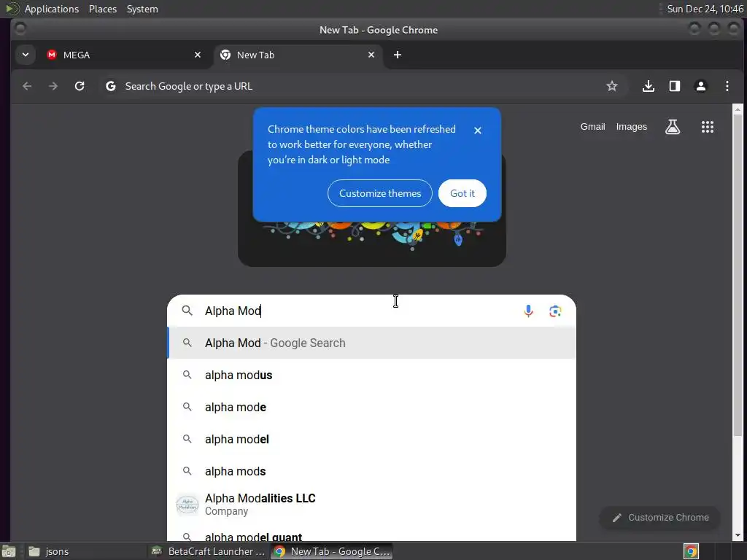Viewport: 747px width, 560px height.
Task: Switch to the MEGA tab
Action: tap(123, 55)
